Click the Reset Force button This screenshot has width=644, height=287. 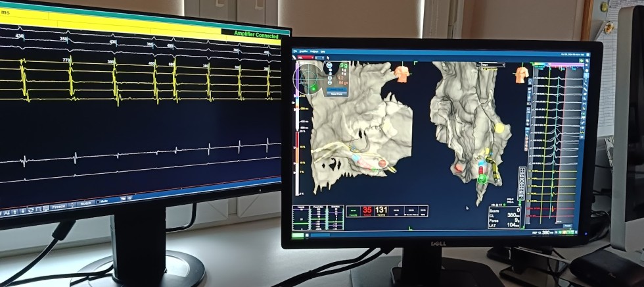(x=336, y=93)
